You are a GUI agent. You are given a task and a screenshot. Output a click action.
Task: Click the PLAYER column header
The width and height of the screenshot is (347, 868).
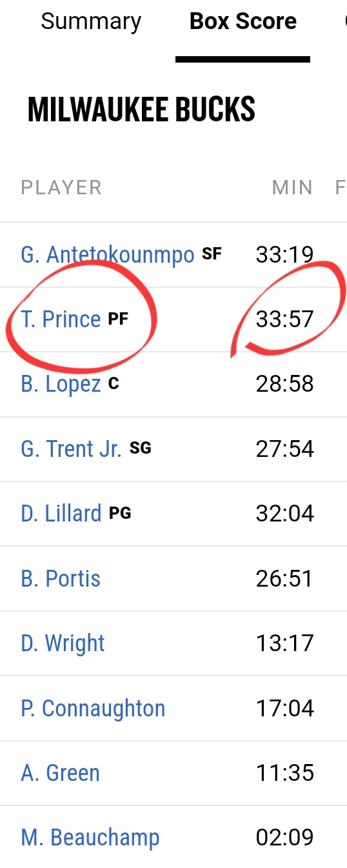61,188
